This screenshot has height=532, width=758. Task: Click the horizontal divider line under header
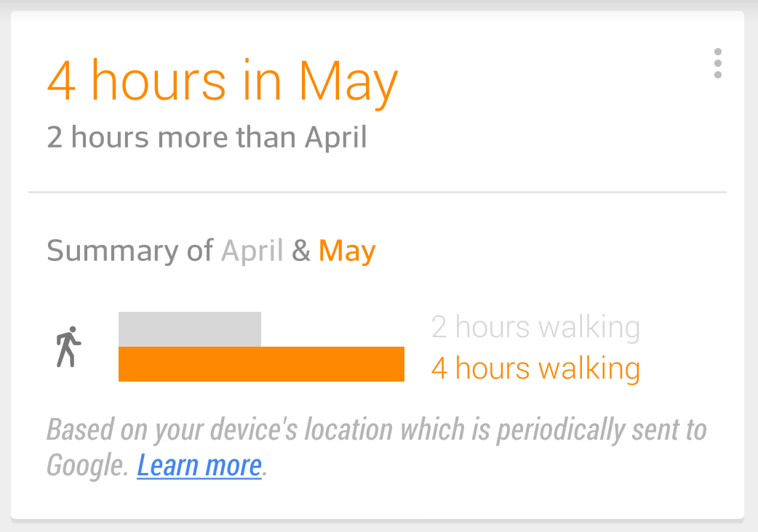(377, 192)
